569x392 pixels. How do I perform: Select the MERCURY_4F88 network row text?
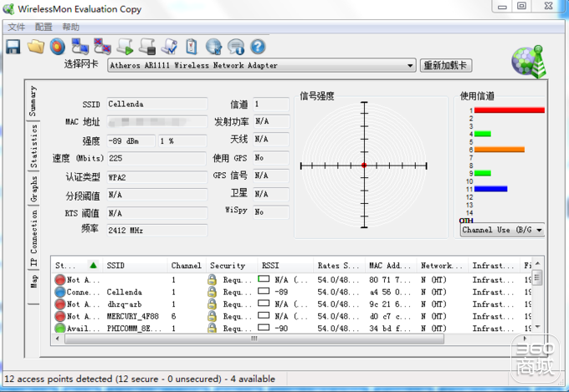(133, 316)
